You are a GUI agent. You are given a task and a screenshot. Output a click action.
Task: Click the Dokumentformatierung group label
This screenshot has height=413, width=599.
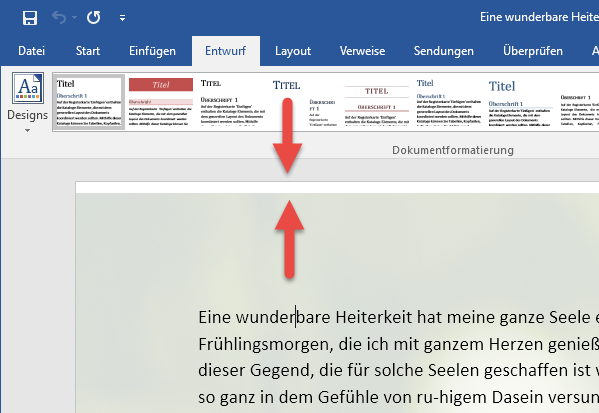(453, 150)
